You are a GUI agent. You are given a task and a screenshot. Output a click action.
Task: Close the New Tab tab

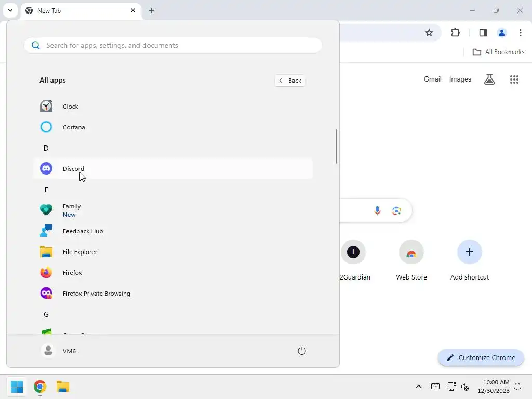click(x=133, y=10)
